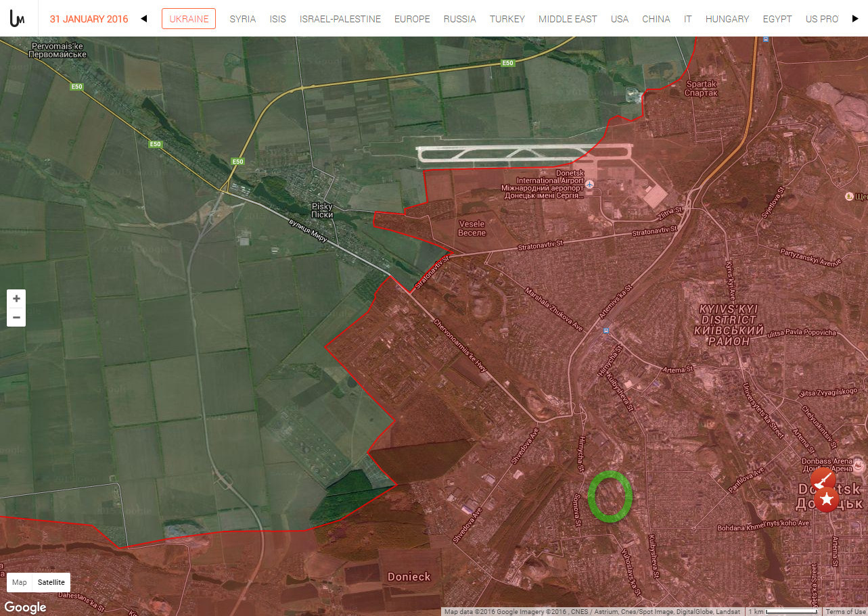Click the red star event marker
Image resolution: width=868 pixels, height=616 pixels.
(826, 500)
